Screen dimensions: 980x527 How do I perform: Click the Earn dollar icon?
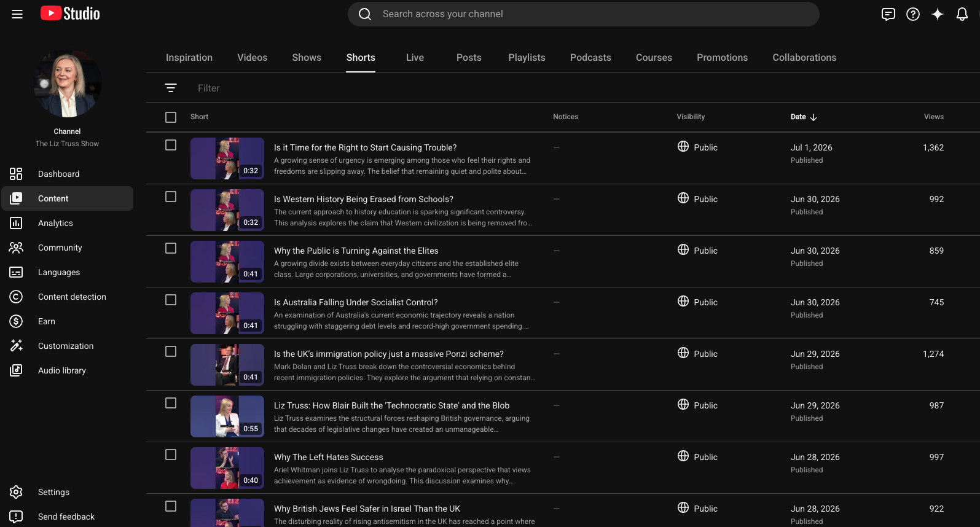coord(16,321)
